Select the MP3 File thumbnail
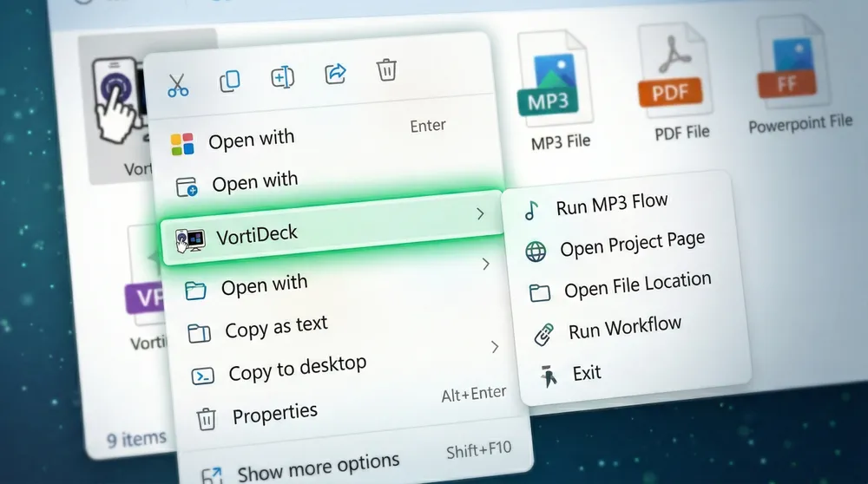Viewport: 868px width, 484px height. click(554, 77)
